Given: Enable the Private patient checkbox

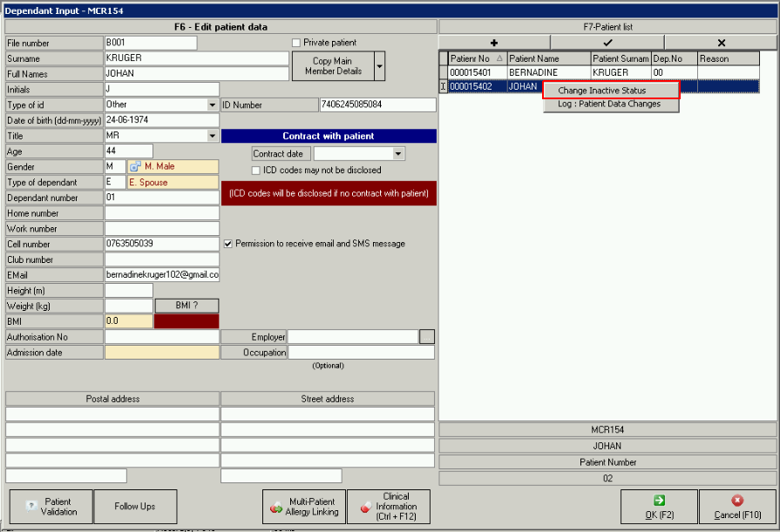Looking at the screenshot, I should (296, 43).
